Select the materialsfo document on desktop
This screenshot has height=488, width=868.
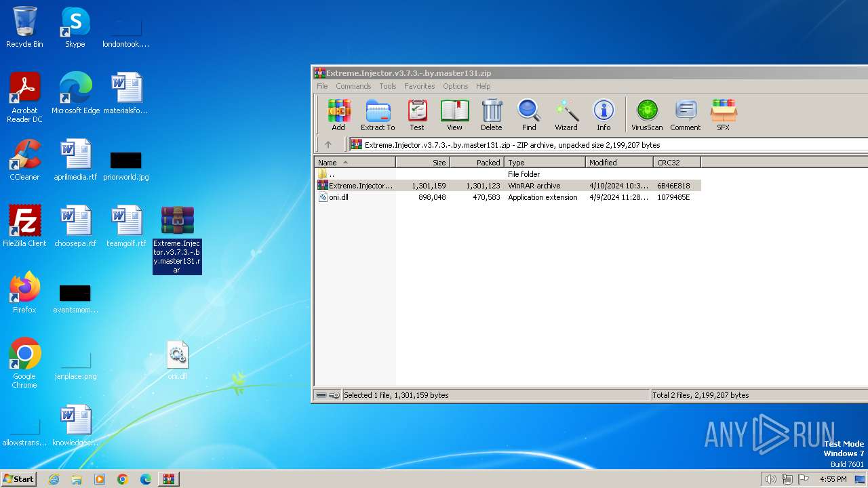[x=126, y=94]
